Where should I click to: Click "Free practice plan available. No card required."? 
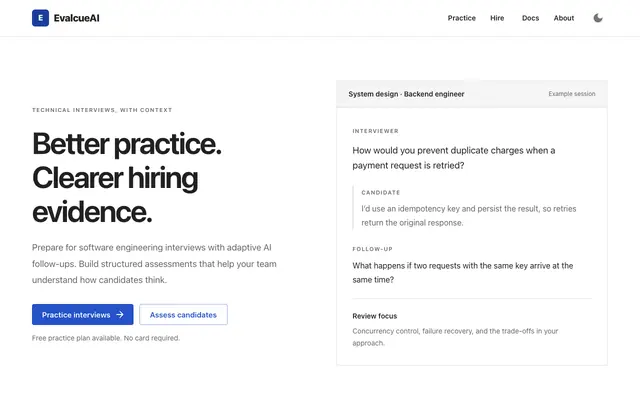click(x=106, y=338)
